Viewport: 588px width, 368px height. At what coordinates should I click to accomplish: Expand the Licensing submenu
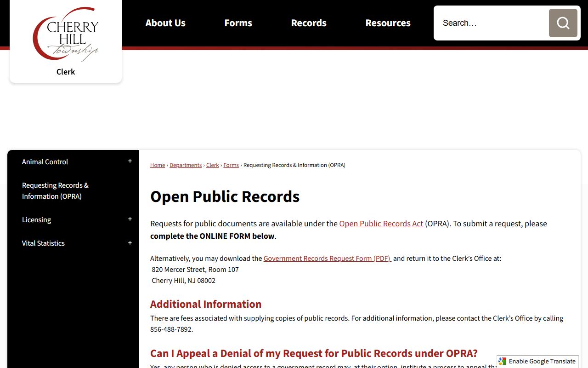pyautogui.click(x=130, y=219)
